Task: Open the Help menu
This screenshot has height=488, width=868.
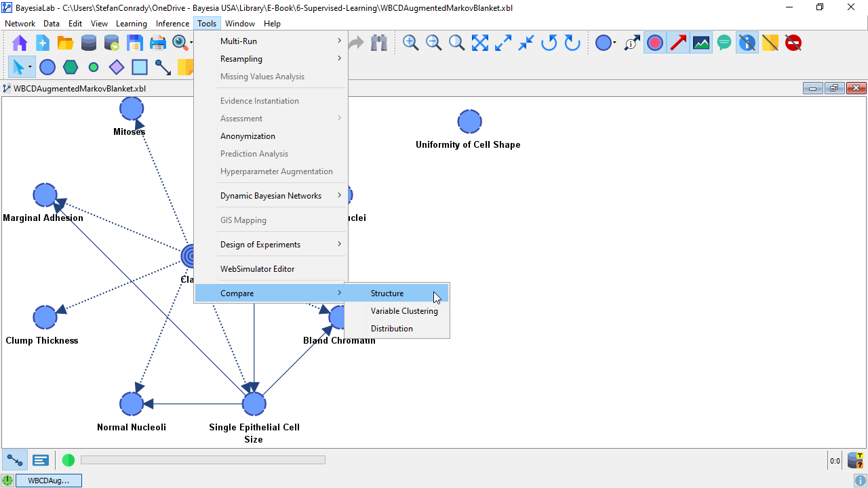Action: click(x=272, y=24)
